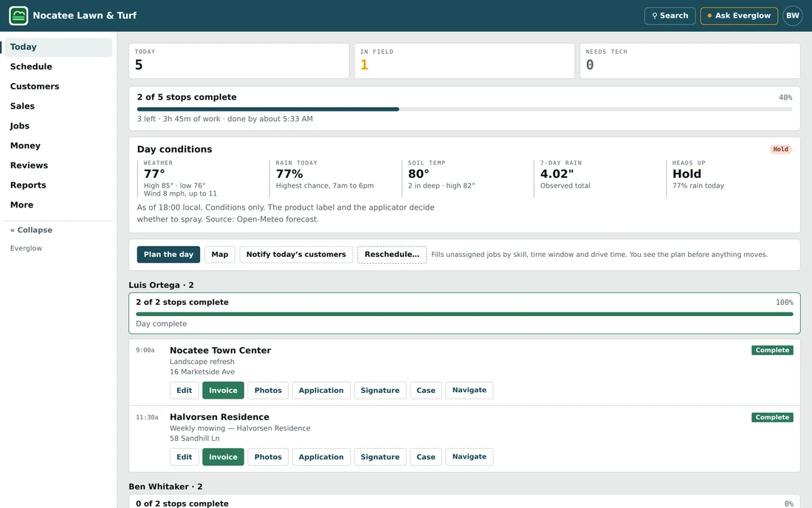Click the Plan the day button
This screenshot has width=812, height=508.
point(168,254)
